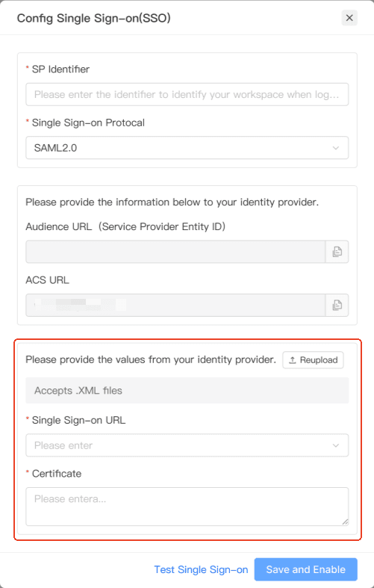374x588 pixels.
Task: Expand the SAML2.0 protocol chevron
Action: (336, 148)
